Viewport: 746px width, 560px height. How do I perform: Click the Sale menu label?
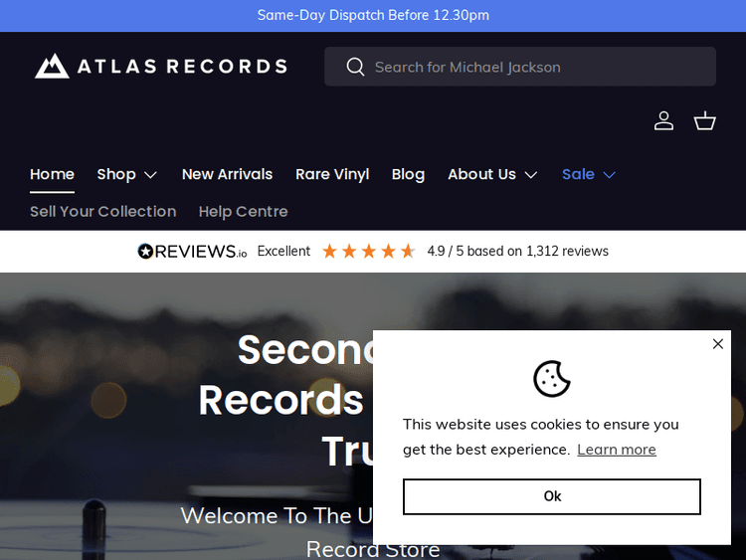click(x=578, y=174)
